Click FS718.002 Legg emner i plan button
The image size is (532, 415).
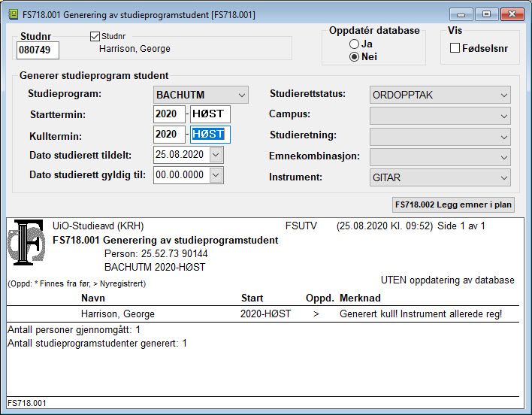point(453,205)
